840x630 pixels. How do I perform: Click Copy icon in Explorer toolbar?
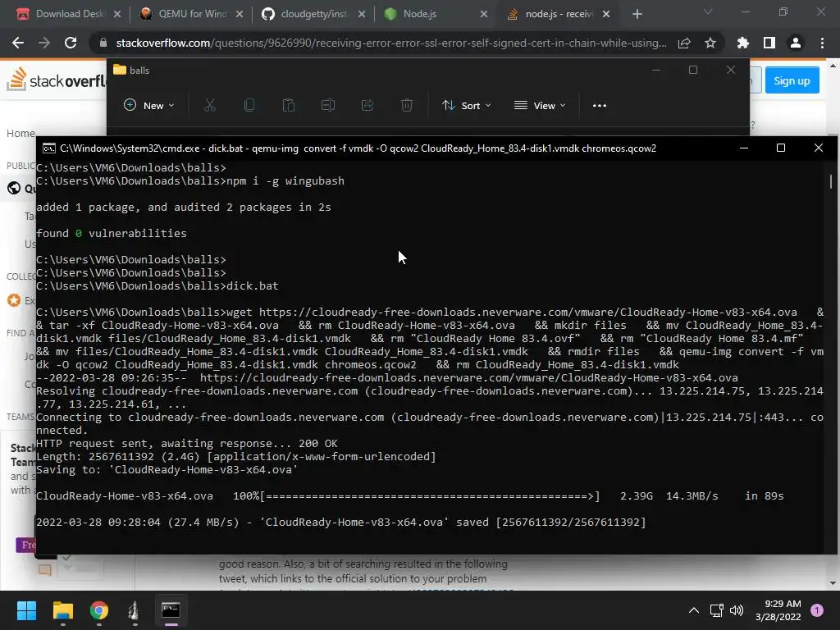coord(249,106)
